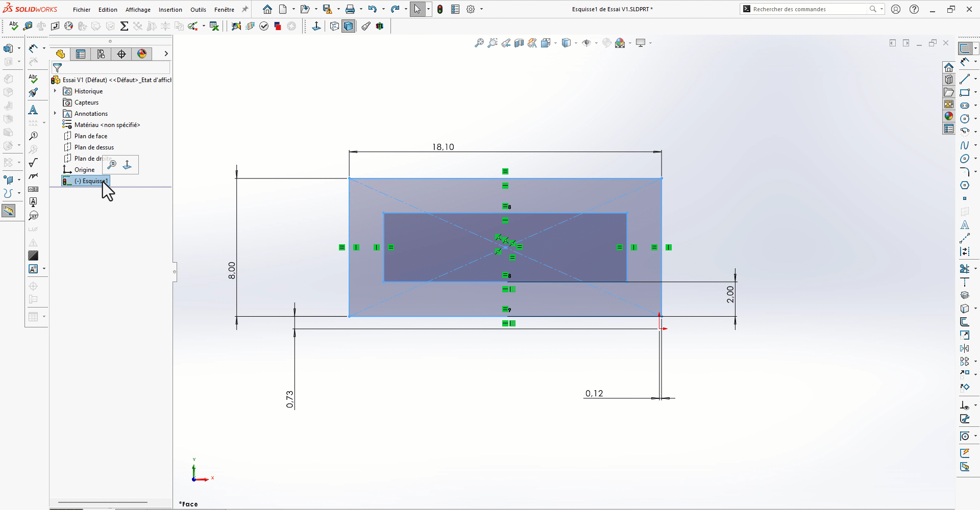Toggle the Exit Sketch button in right toolbar
980x510 pixels.
point(965,48)
